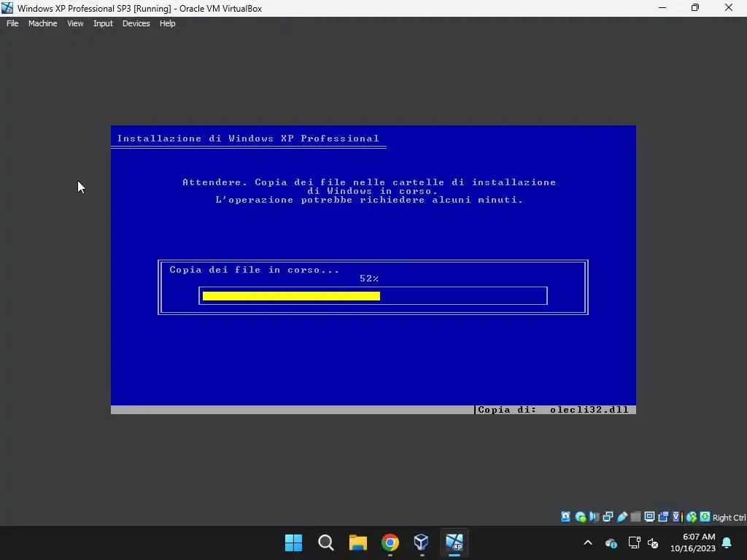The height and width of the screenshot is (560, 747).
Task: Show hidden system tray icons
Action: pyautogui.click(x=588, y=542)
